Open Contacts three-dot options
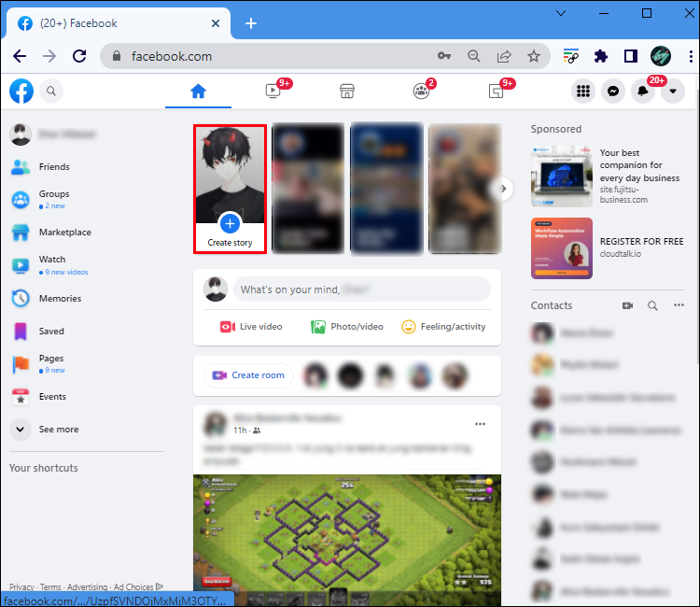Screen dimensions: 700x607 click(x=679, y=305)
